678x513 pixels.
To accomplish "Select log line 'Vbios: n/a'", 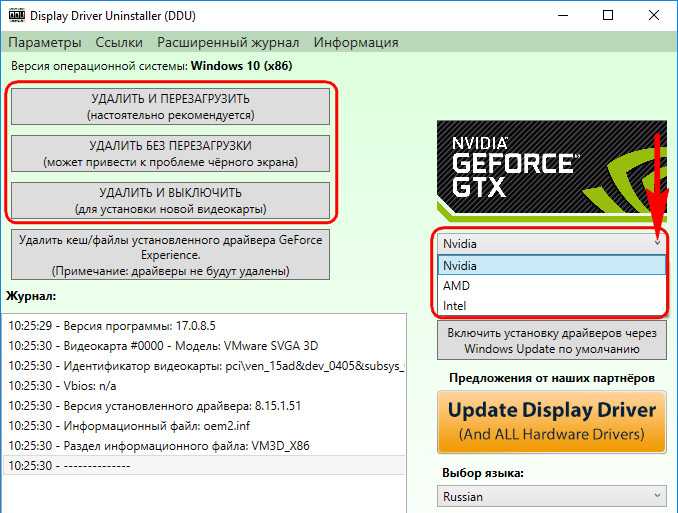I will click(204, 385).
